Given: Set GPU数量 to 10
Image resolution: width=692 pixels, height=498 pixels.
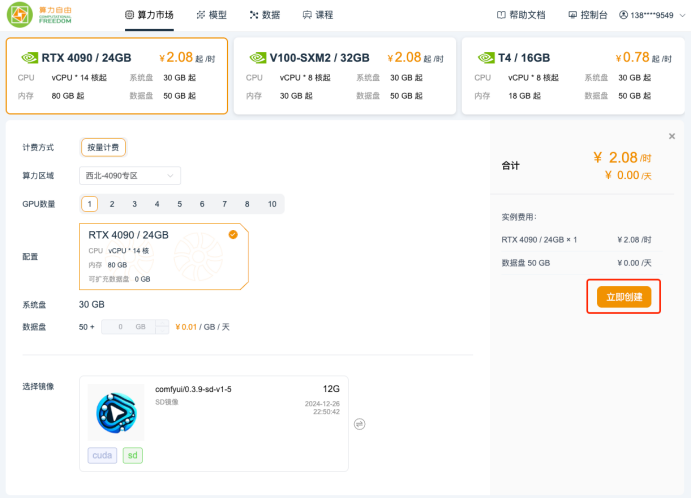Looking at the screenshot, I should (x=272, y=204).
